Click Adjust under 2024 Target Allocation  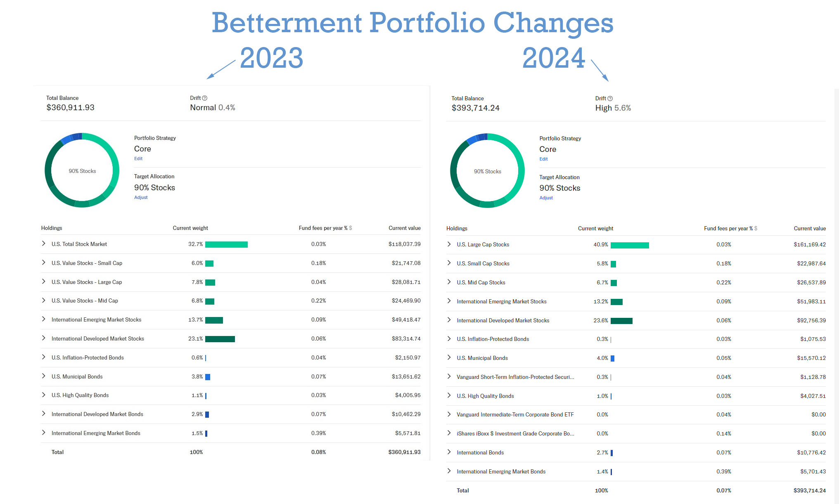546,198
